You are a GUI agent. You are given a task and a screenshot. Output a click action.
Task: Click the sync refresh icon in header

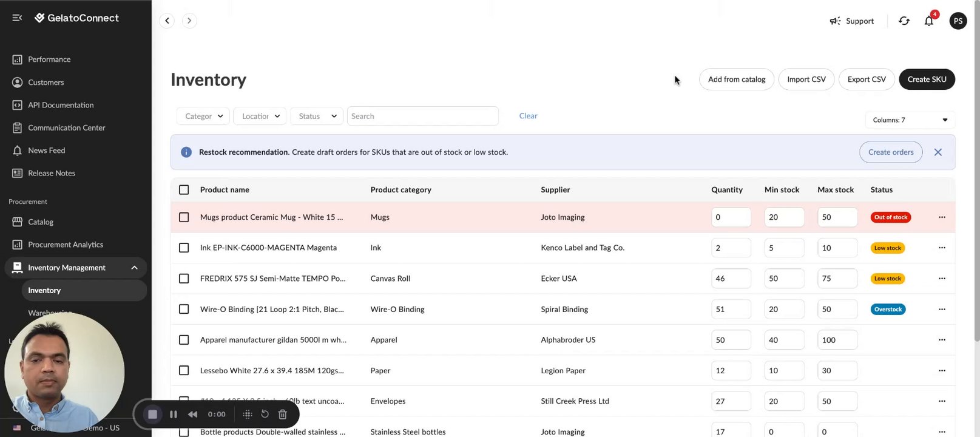[x=904, y=21]
